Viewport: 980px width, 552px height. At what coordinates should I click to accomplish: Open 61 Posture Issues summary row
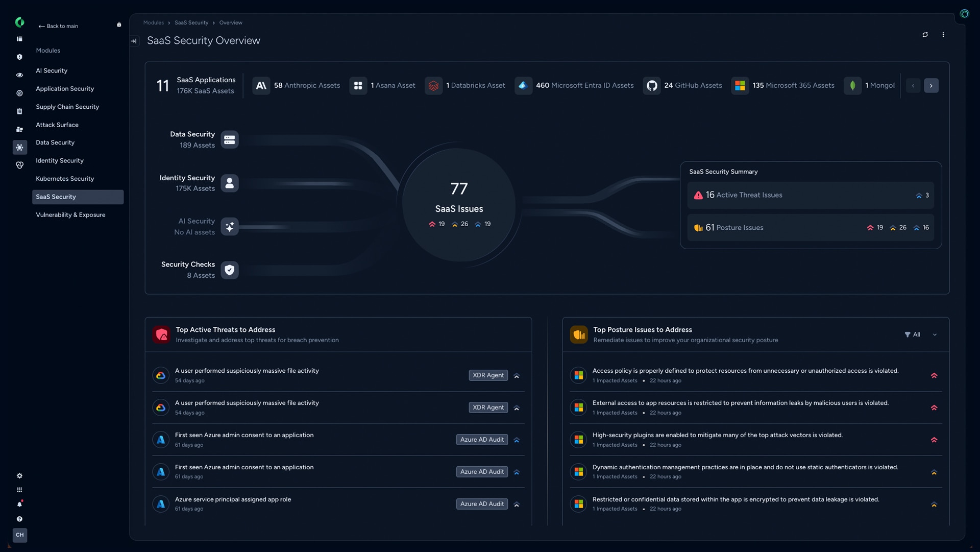(x=811, y=228)
